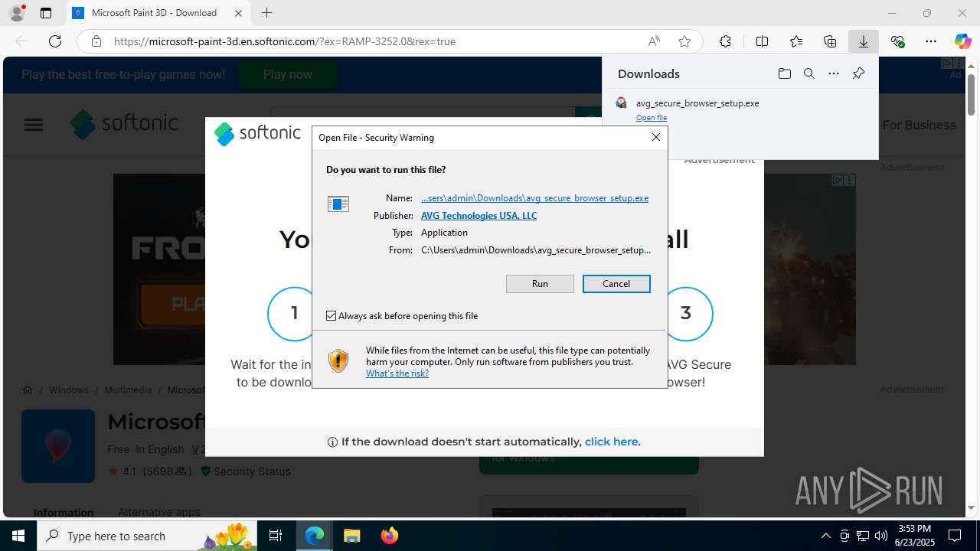The image size is (980, 551).
Task: Pin the Downloads panel
Action: pos(858,73)
